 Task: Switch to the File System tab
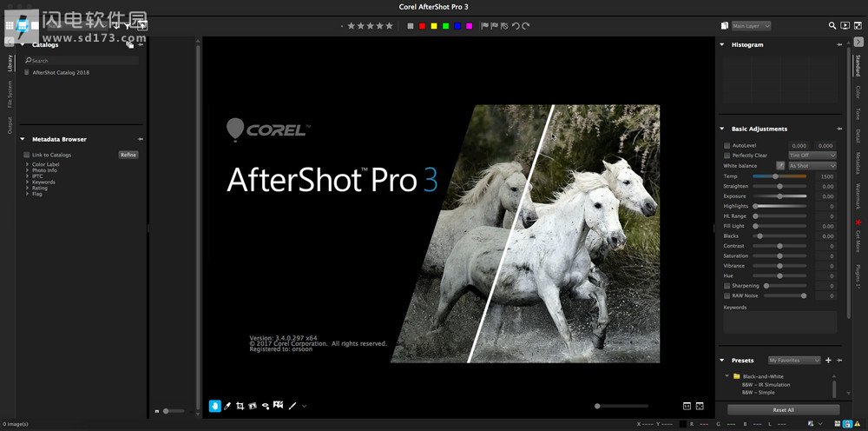coord(10,94)
